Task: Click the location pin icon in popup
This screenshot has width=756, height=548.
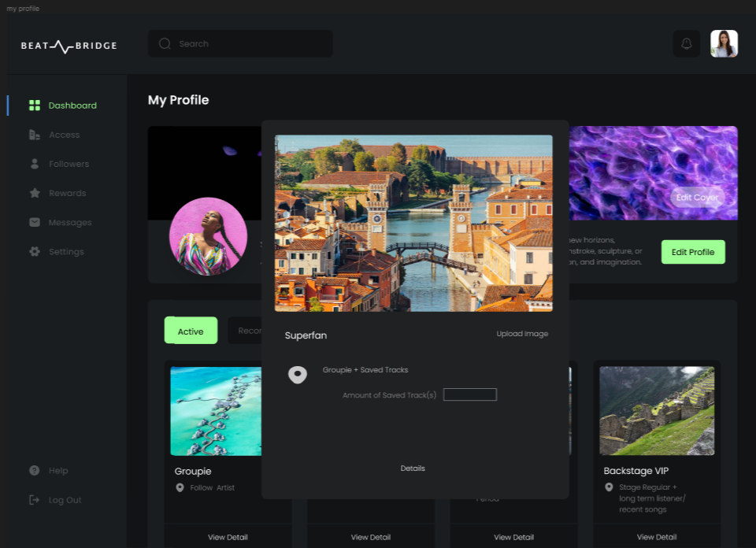Action: pyautogui.click(x=298, y=375)
